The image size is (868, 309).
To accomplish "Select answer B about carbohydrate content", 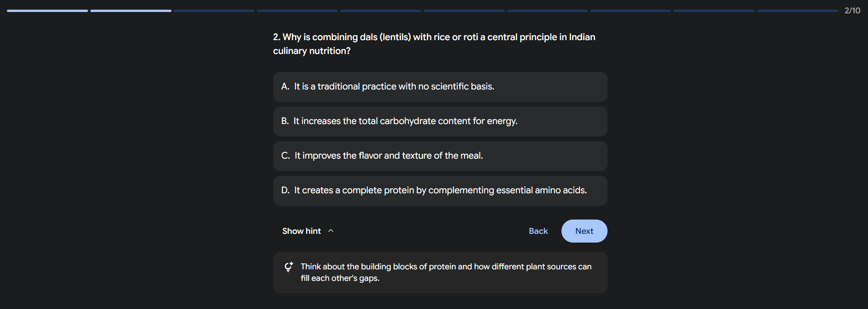I will pos(440,121).
